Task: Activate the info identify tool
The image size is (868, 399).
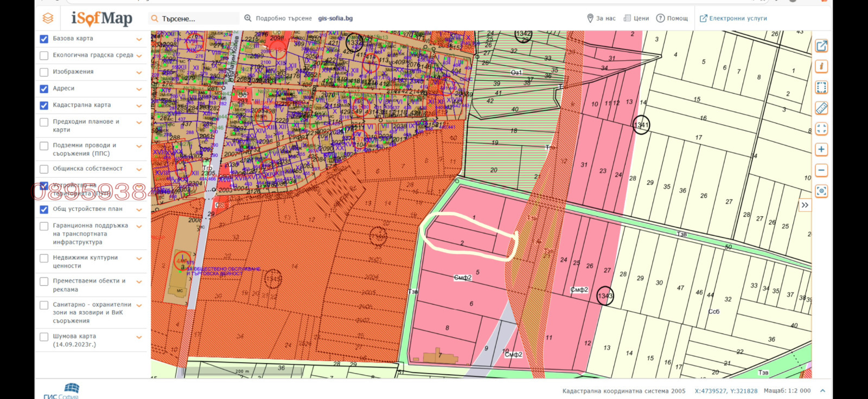Action: point(821,66)
